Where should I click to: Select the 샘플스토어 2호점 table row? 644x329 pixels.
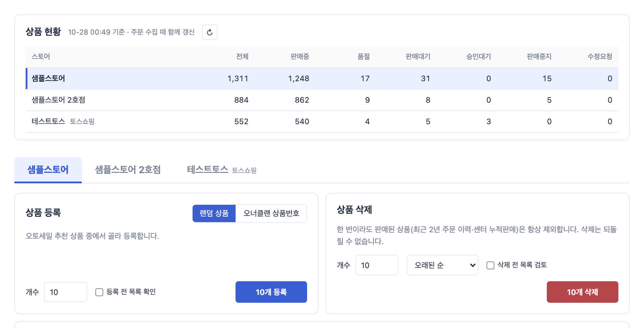click(x=322, y=100)
